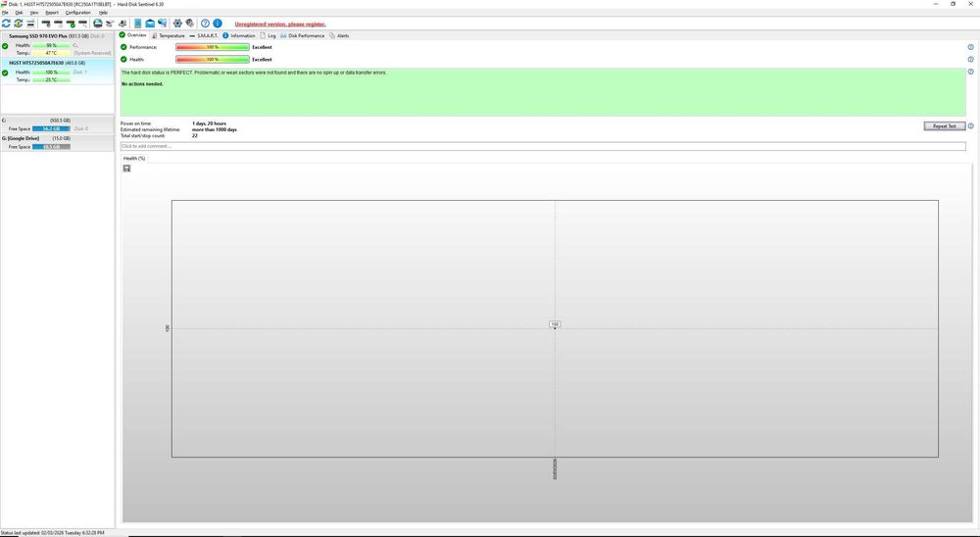Click the 'Excellent' label beside Performance
The width and height of the screenshot is (980, 537).
[262, 47]
